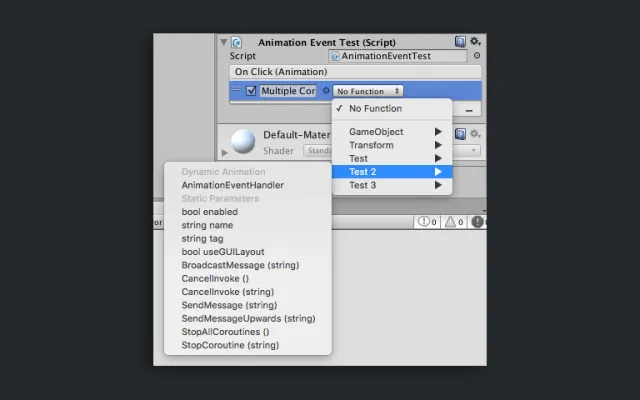
Task: Open gear menu for Default-Material
Action: click(x=475, y=134)
